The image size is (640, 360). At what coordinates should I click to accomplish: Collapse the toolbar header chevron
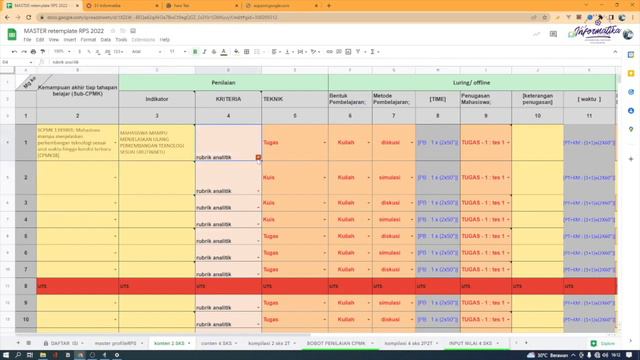(x=615, y=52)
